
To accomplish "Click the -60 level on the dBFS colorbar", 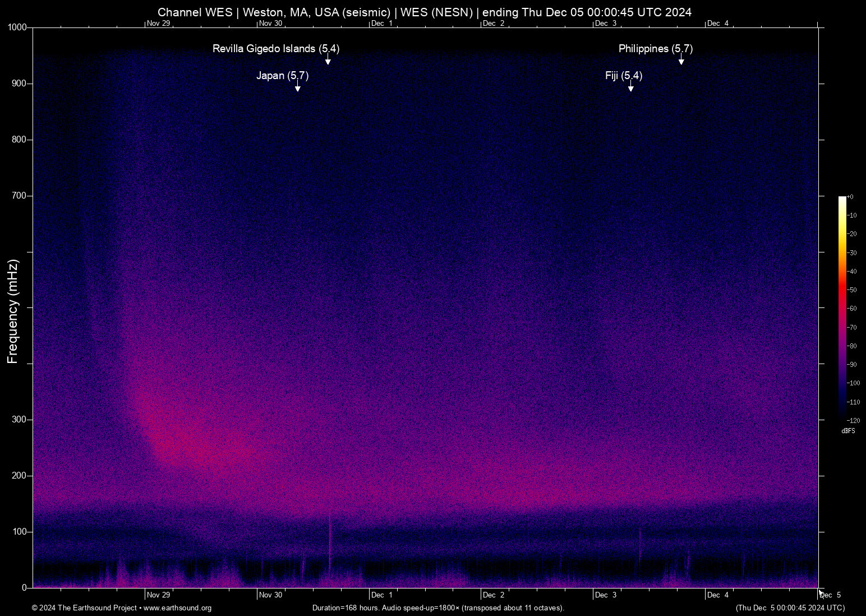I will (851, 308).
